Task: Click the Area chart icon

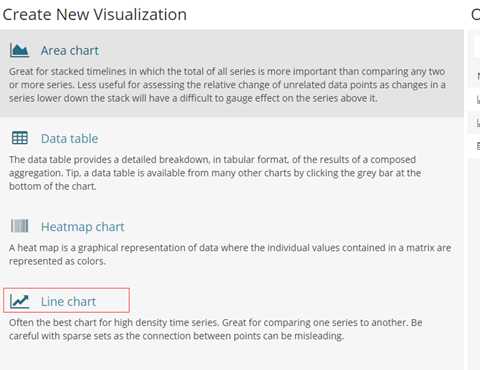Action: point(19,51)
